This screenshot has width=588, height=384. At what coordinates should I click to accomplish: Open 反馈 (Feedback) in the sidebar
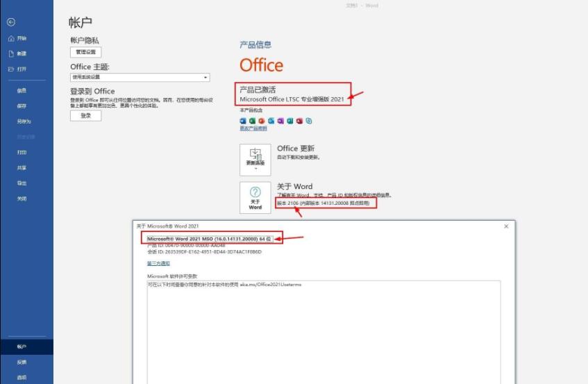(22, 362)
